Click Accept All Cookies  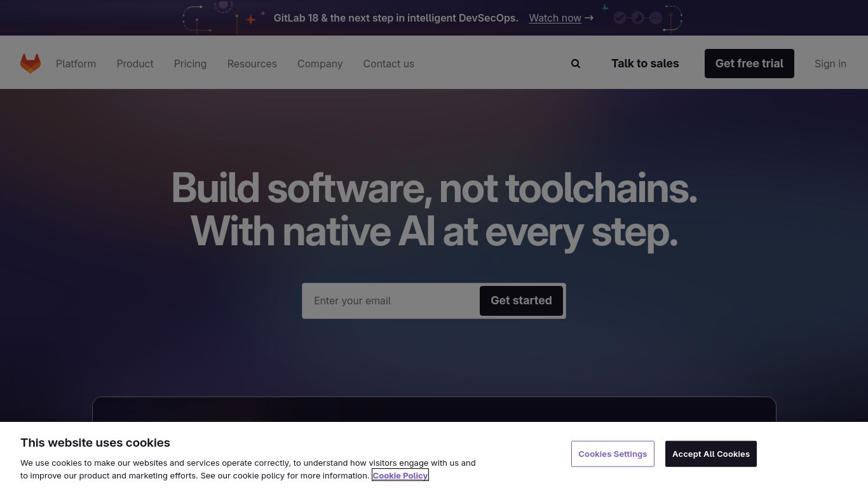tap(711, 454)
